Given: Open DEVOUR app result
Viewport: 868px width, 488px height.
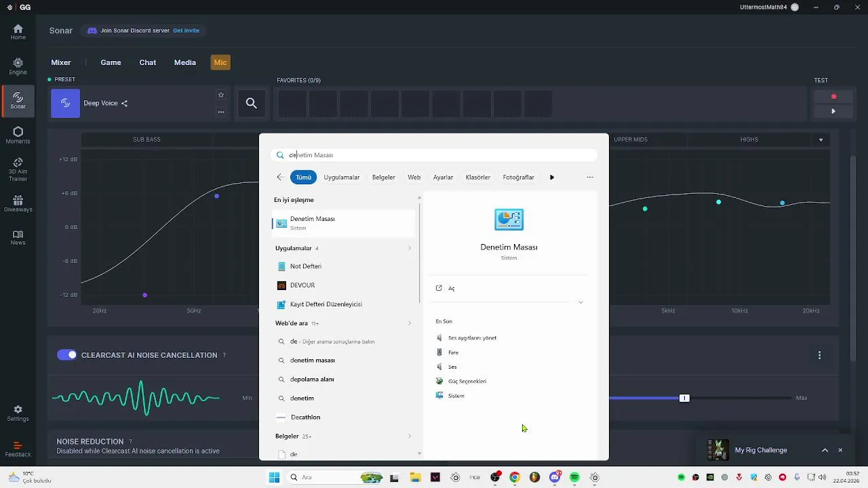Looking at the screenshot, I should tap(343, 285).
